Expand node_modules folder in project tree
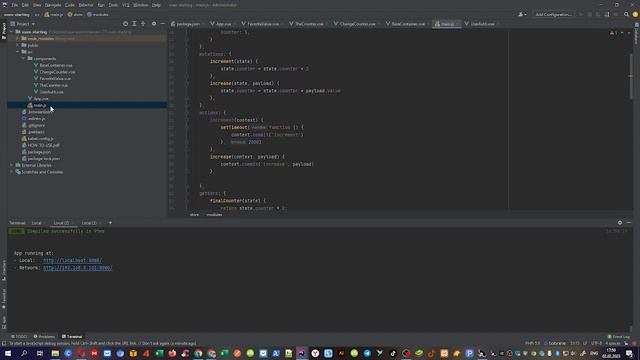This screenshot has height=360, width=640. tap(18, 38)
